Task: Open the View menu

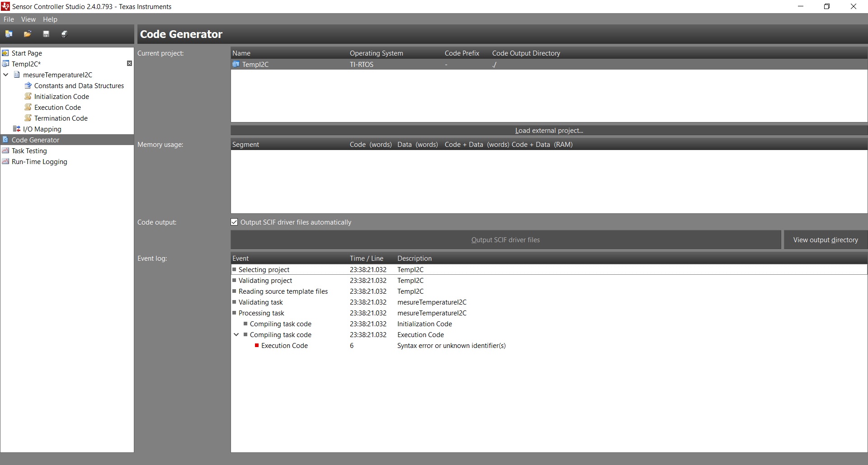Action: pos(28,19)
